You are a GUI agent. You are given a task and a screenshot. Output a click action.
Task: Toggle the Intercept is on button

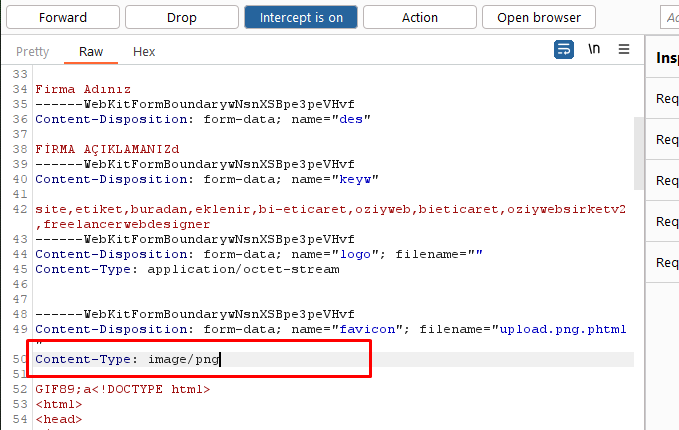301,17
